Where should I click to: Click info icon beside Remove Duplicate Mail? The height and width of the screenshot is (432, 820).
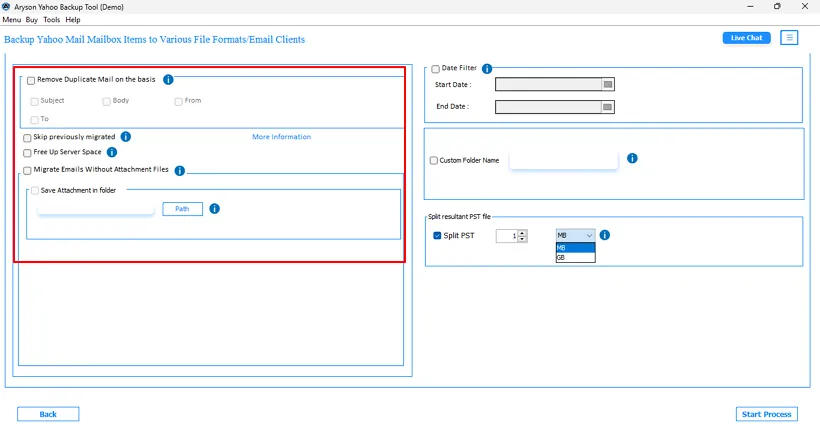click(x=168, y=79)
